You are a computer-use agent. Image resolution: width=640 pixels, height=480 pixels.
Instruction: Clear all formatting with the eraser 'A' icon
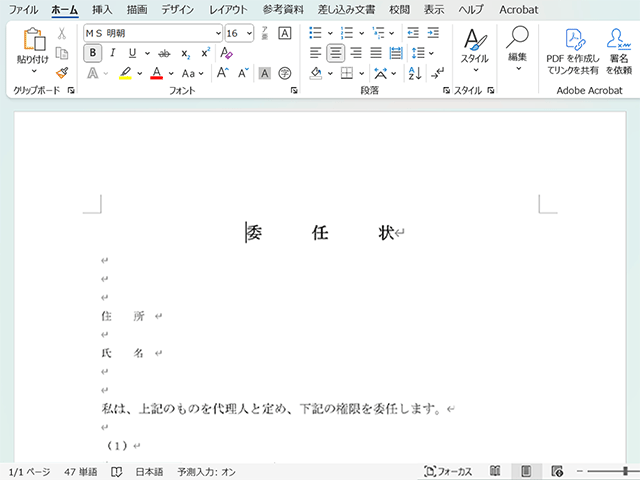[x=226, y=53]
